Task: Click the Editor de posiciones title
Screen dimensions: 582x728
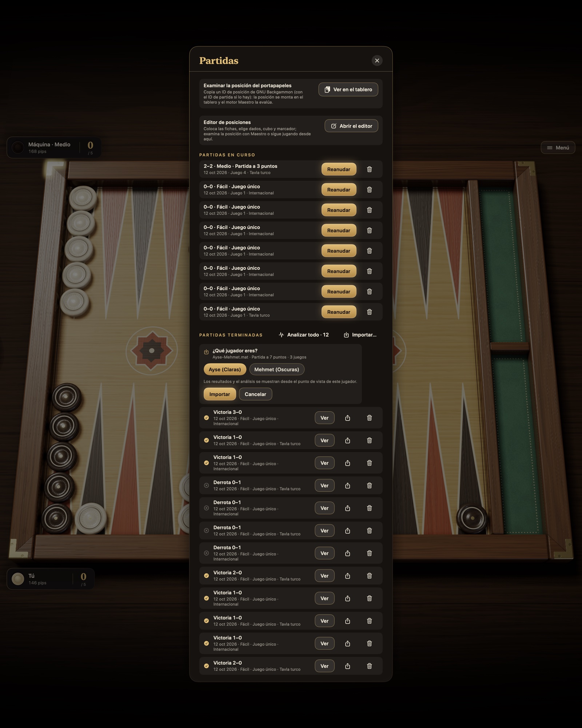Action: (x=227, y=122)
